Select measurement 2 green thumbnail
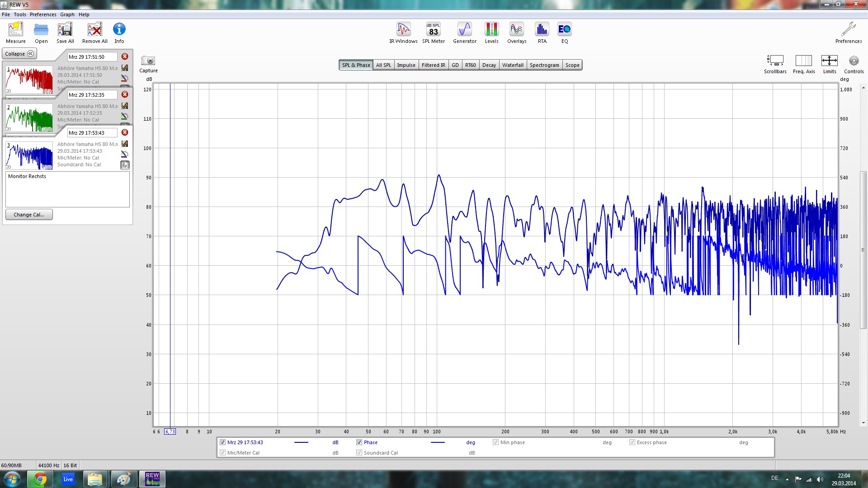 coord(29,118)
